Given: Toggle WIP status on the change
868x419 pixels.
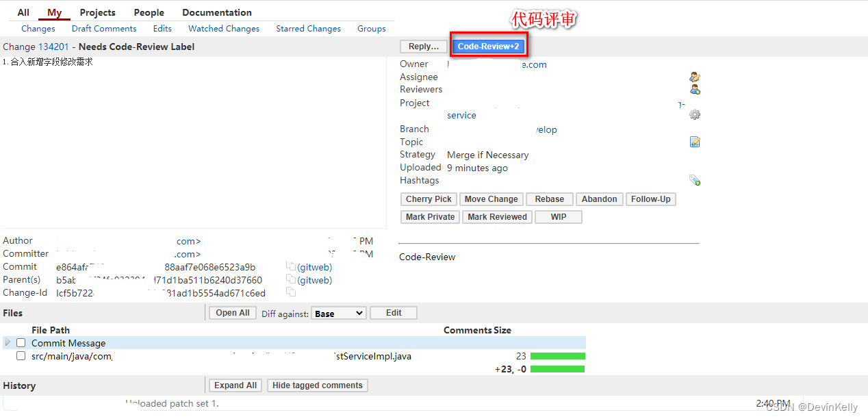Looking at the screenshot, I should click(558, 216).
